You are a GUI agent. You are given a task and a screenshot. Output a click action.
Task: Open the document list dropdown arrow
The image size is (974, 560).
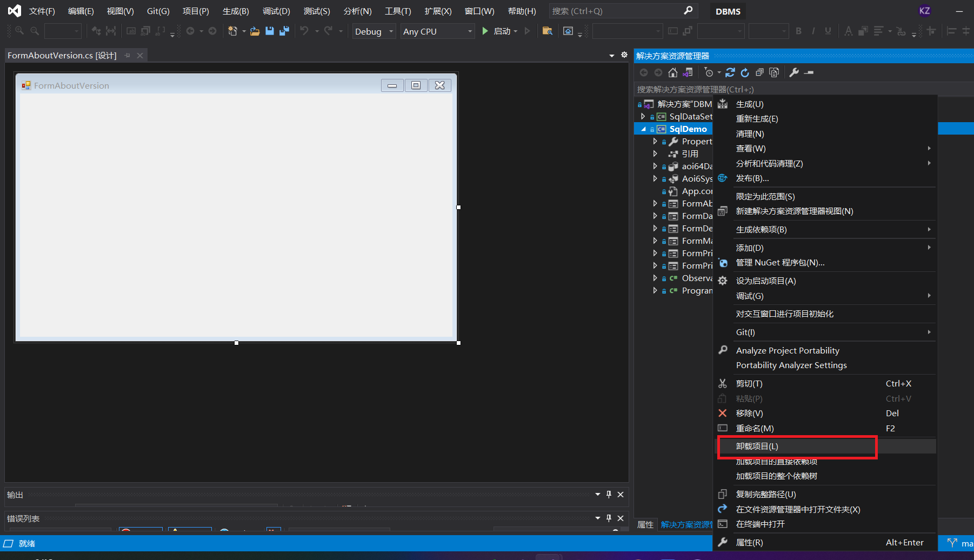[x=612, y=55]
